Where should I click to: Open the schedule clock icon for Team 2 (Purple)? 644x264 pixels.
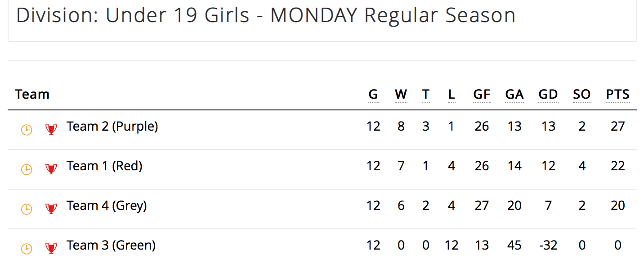click(x=27, y=130)
